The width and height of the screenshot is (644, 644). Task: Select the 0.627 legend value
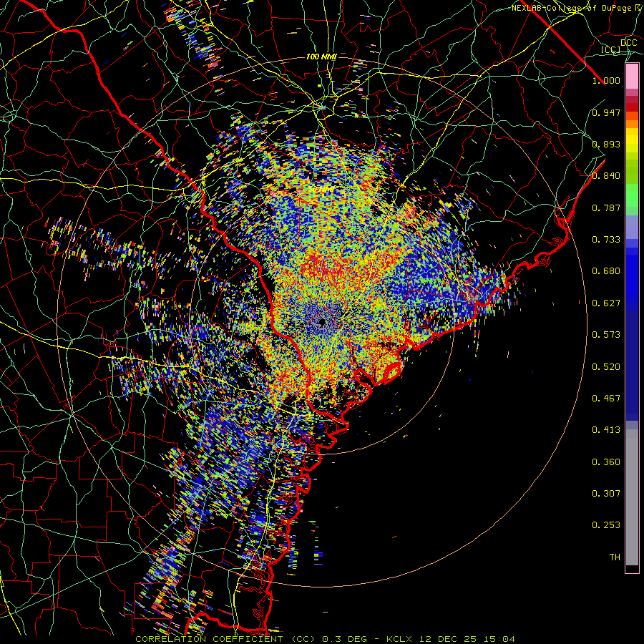point(606,303)
